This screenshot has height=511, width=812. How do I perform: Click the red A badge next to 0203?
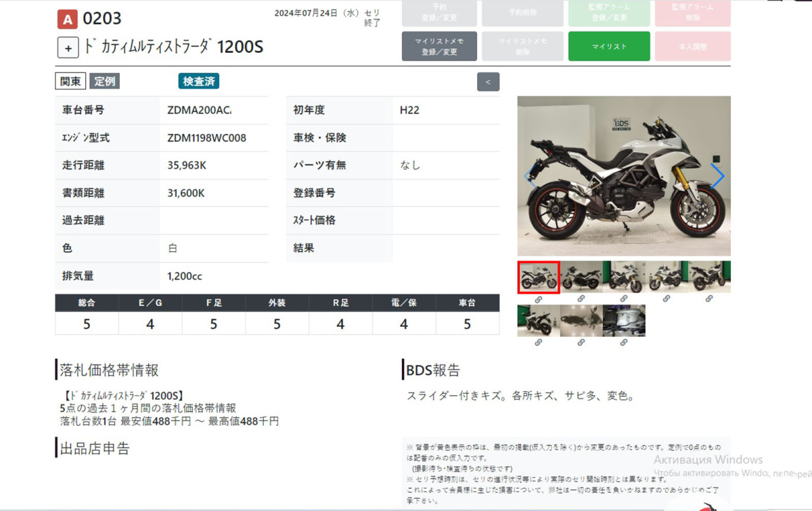pyautogui.click(x=67, y=19)
